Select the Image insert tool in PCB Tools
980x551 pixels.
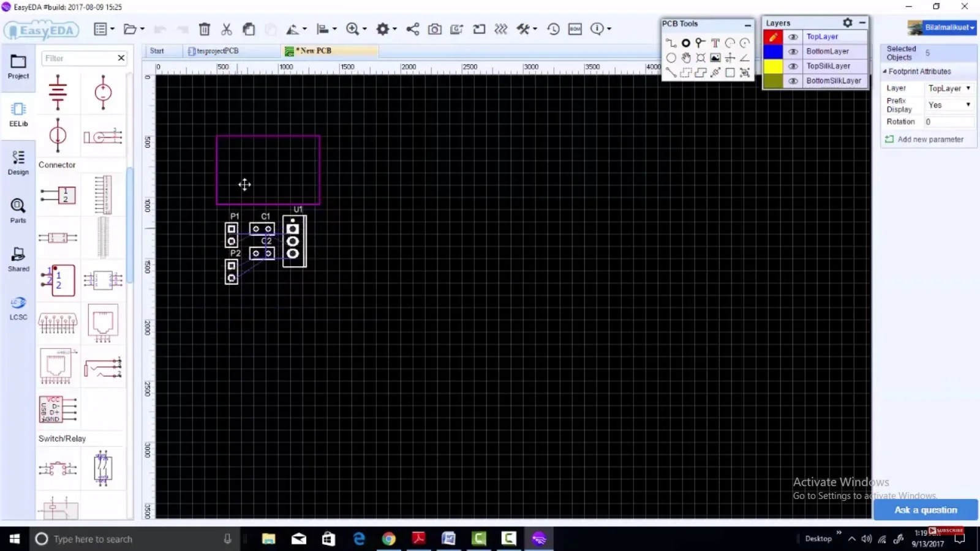(715, 58)
